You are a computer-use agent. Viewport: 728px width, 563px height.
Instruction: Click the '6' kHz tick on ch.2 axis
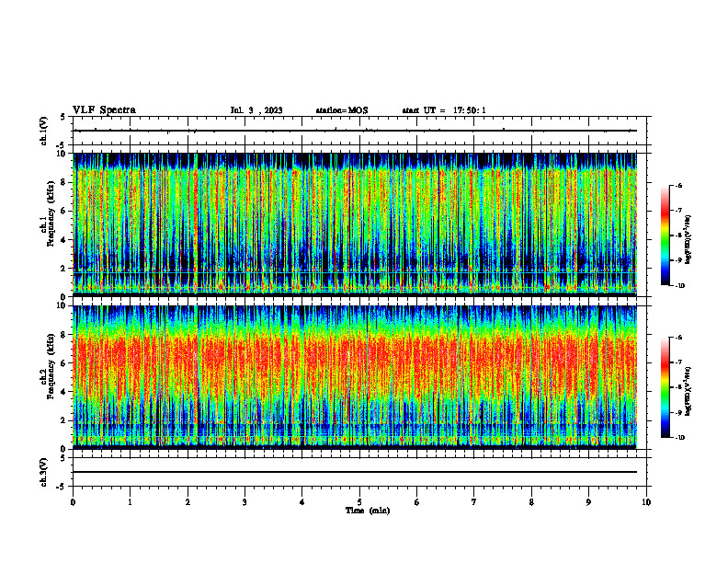click(64, 363)
